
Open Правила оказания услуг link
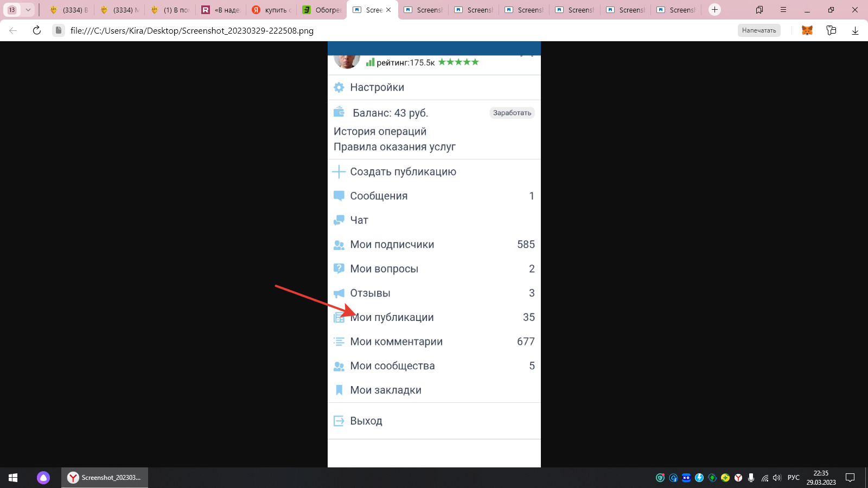pyautogui.click(x=394, y=147)
